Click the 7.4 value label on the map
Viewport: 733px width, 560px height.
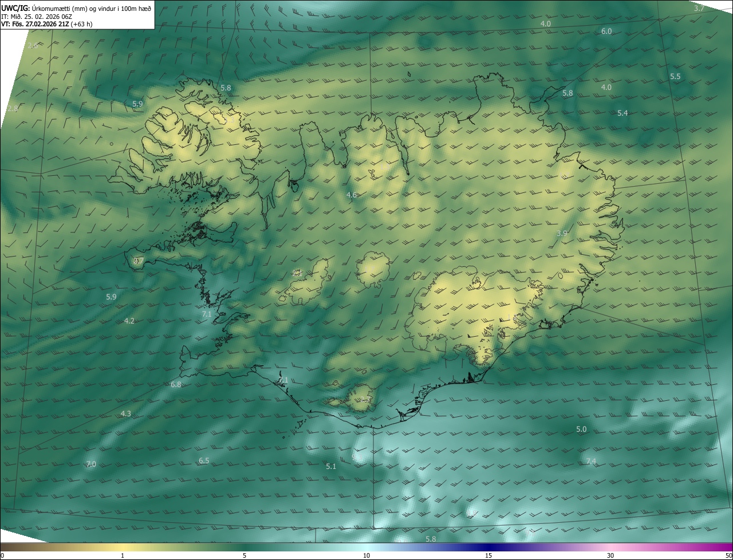coord(591,461)
